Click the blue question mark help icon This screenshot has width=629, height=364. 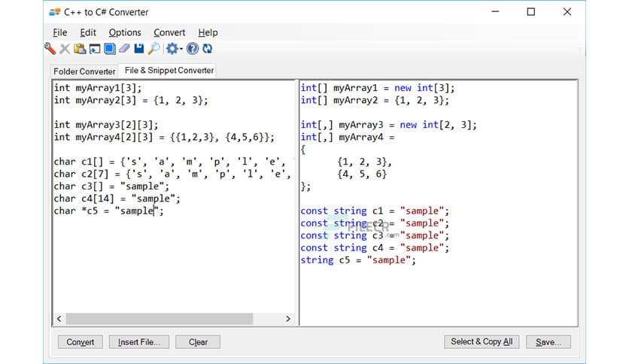[x=193, y=49]
